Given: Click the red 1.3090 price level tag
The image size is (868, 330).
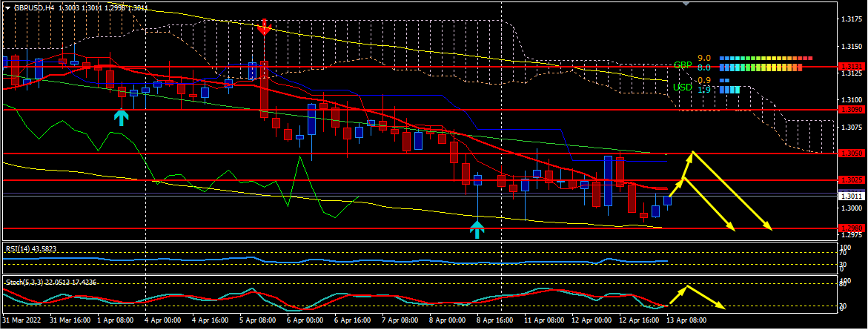Looking at the screenshot, I should pos(850,110).
